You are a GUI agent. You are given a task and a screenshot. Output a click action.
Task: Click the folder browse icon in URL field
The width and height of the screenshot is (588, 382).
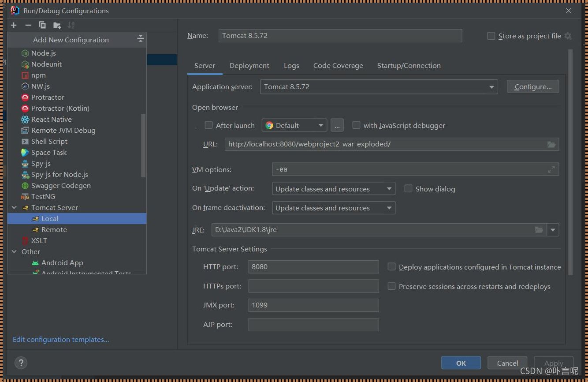551,144
